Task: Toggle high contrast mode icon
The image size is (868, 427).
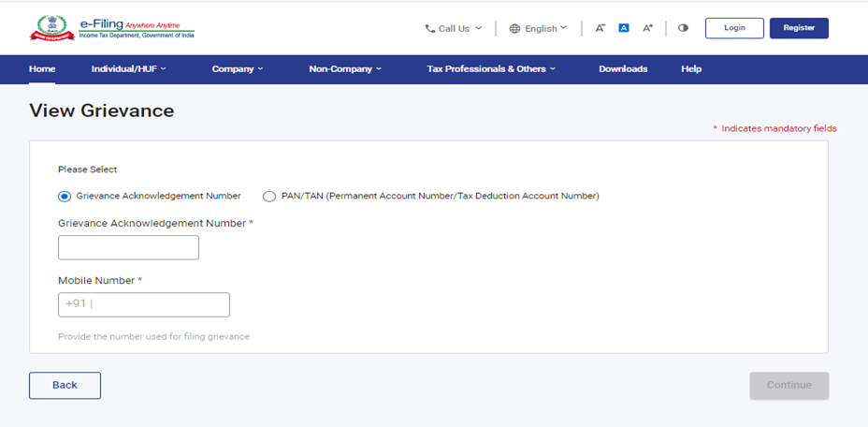Action: click(683, 28)
